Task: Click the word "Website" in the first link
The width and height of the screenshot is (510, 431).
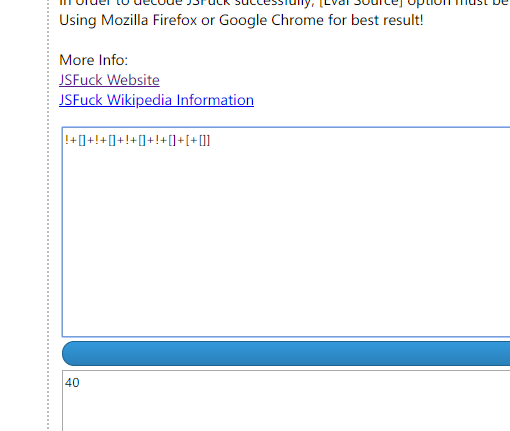Action: tap(133, 80)
